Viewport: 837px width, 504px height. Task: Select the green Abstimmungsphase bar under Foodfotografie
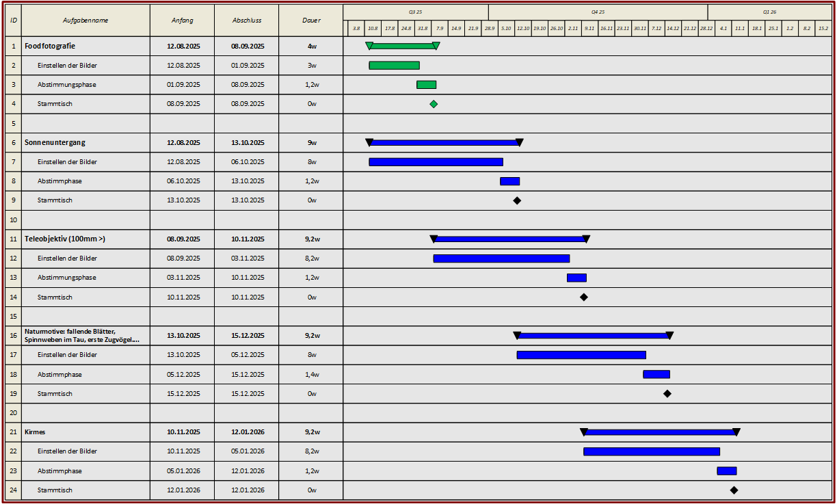pyautogui.click(x=426, y=85)
